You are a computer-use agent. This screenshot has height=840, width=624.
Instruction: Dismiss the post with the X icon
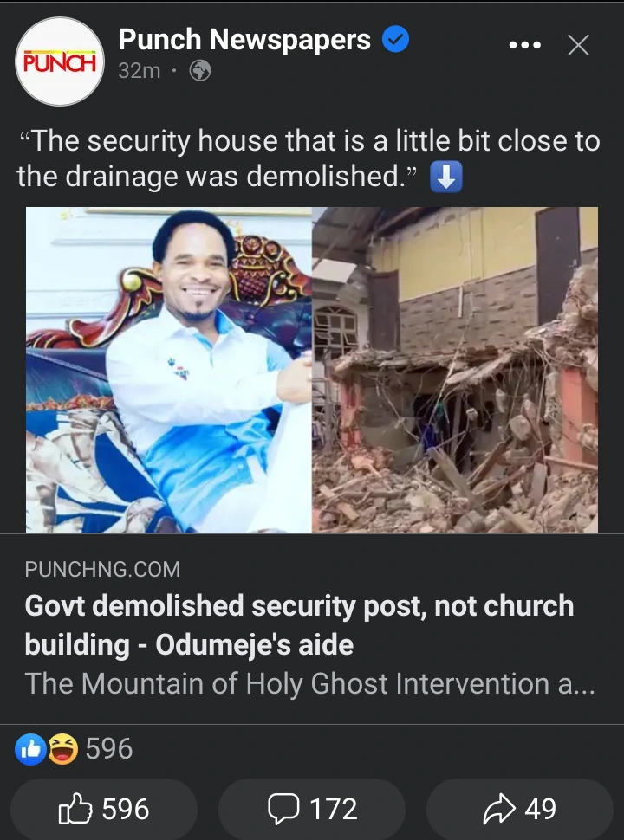click(x=578, y=45)
